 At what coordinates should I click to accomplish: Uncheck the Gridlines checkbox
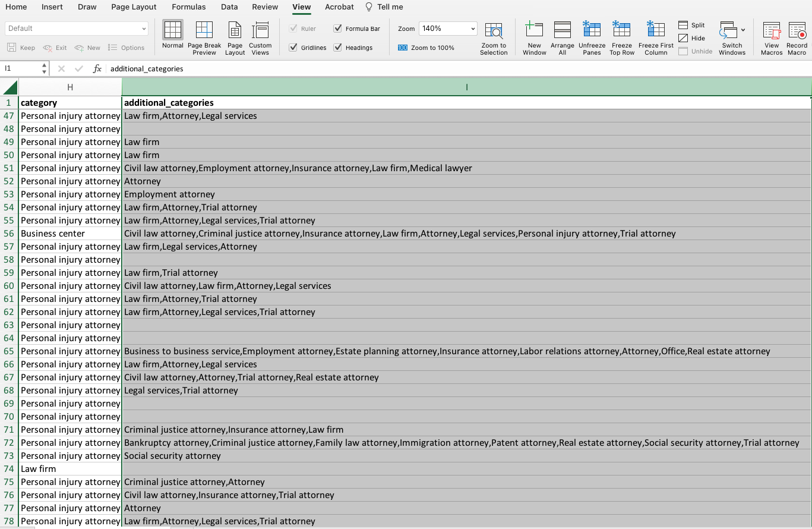pyautogui.click(x=293, y=48)
